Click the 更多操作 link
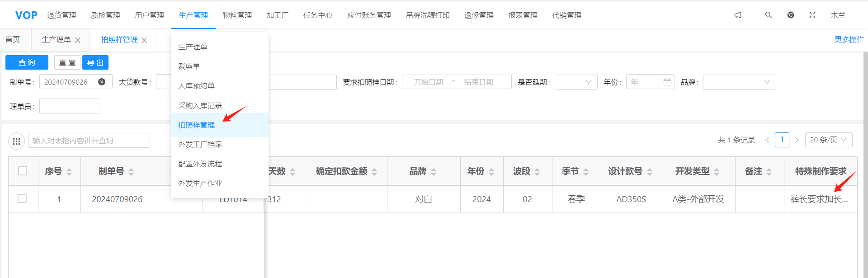The height and width of the screenshot is (278, 868). coord(849,40)
